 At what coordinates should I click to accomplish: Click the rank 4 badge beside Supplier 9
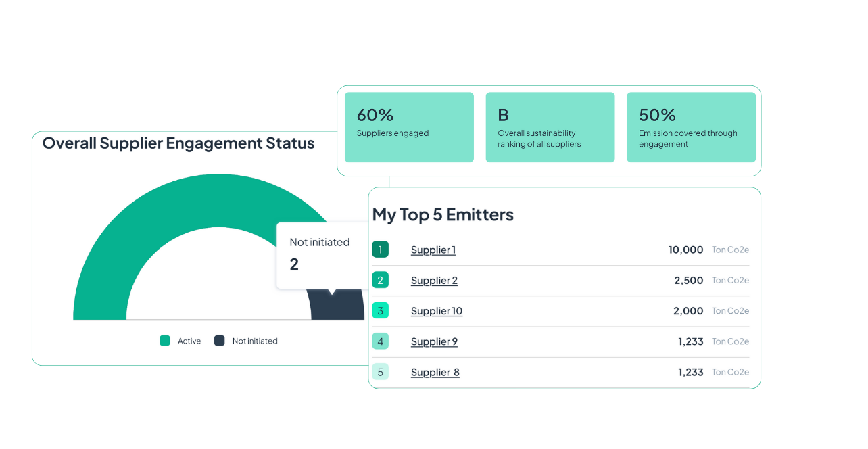pos(380,341)
